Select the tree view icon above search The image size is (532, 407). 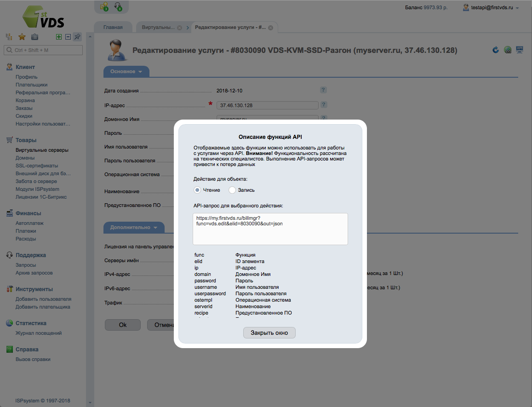(x=8, y=36)
